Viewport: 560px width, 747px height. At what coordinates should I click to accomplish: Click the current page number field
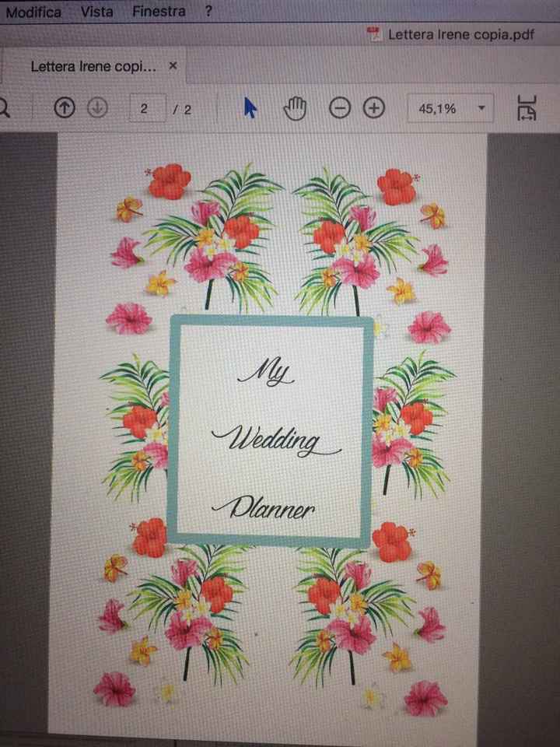tap(144, 110)
